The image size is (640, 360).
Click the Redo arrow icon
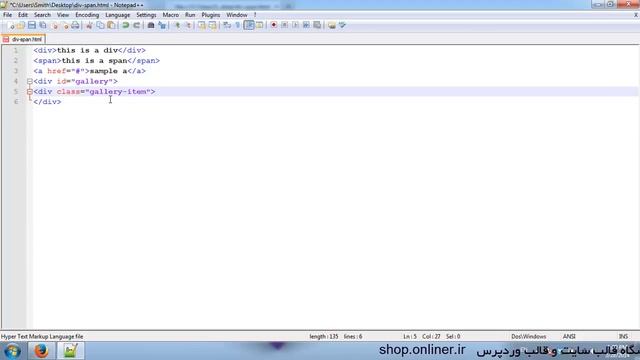tap(137, 25)
